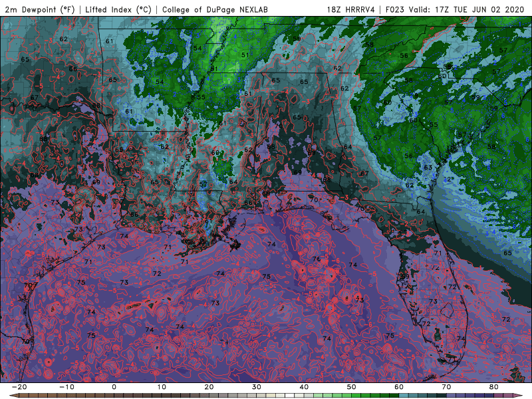Screen dimensions: 532x399
Task: Click the '-10' color scale label
Action: pos(66,387)
